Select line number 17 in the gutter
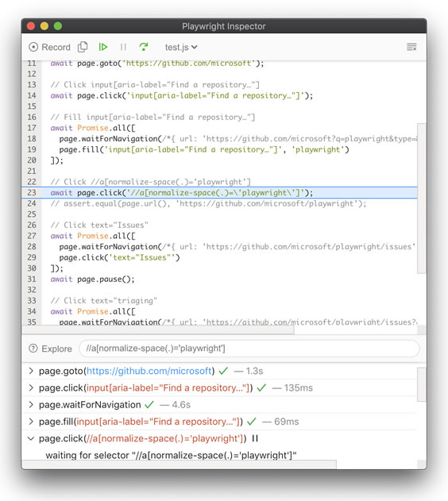The width and height of the screenshot is (448, 501). pos(32,128)
